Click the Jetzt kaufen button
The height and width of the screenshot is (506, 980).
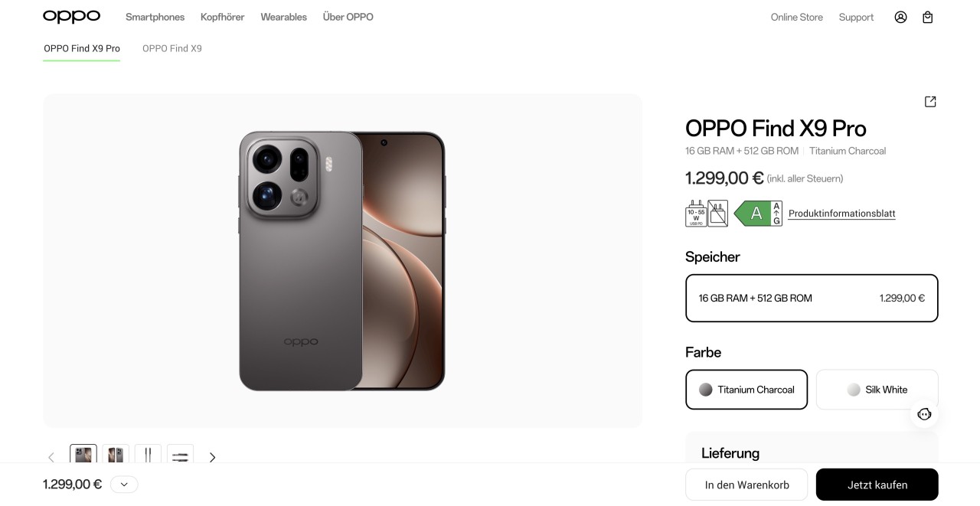(877, 484)
